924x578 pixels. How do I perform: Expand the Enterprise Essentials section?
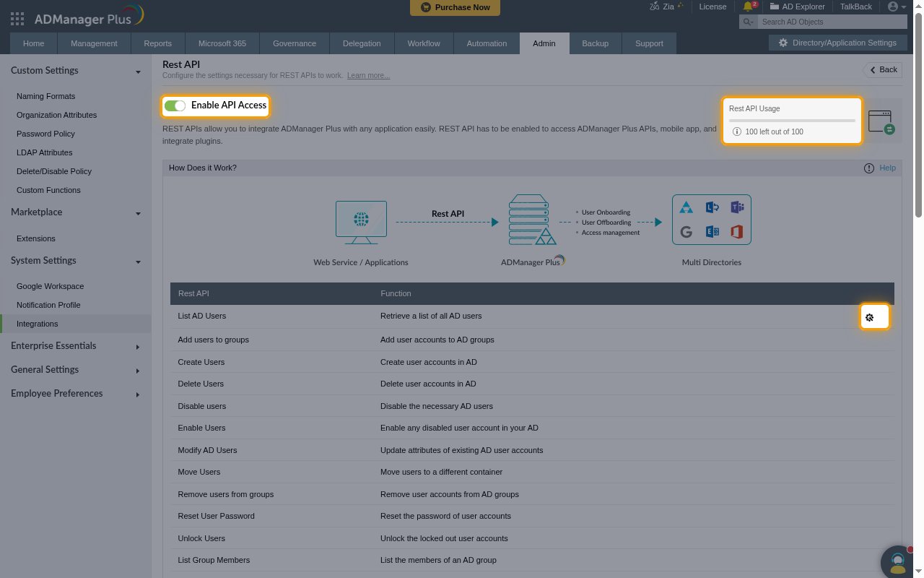138,347
